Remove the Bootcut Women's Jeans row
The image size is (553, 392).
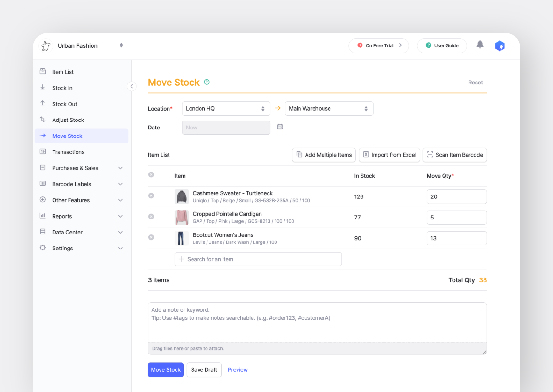[x=151, y=237]
